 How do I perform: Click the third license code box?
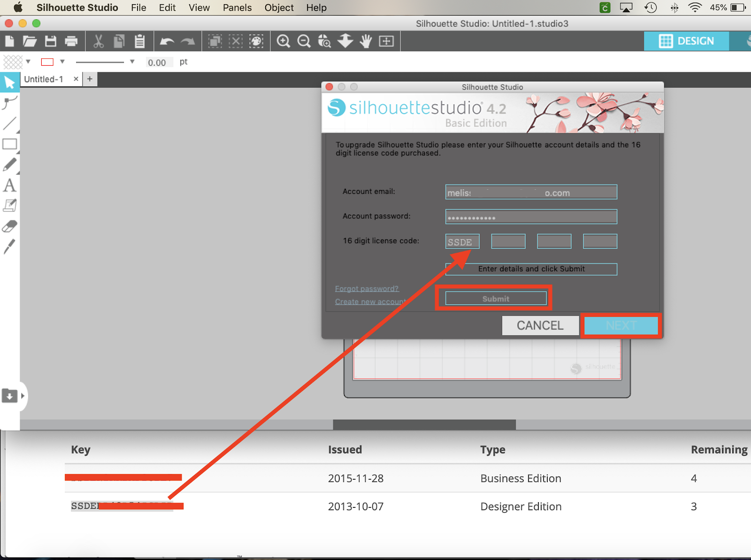click(x=554, y=241)
